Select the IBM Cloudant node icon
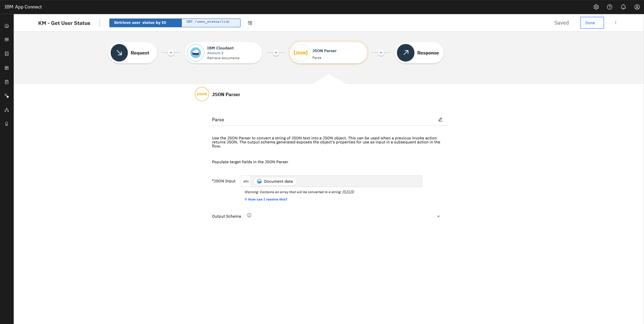644x324 pixels. 196,53
